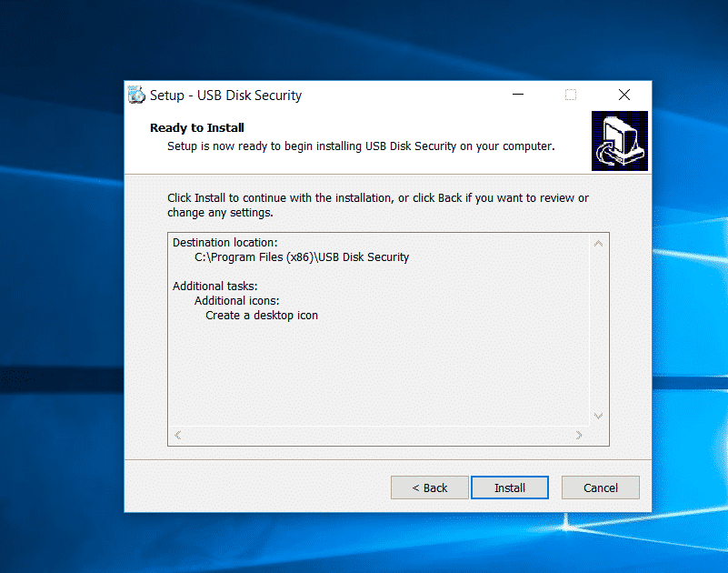The height and width of the screenshot is (573, 728).
Task: Minimize the Setup window
Action: pyautogui.click(x=518, y=95)
